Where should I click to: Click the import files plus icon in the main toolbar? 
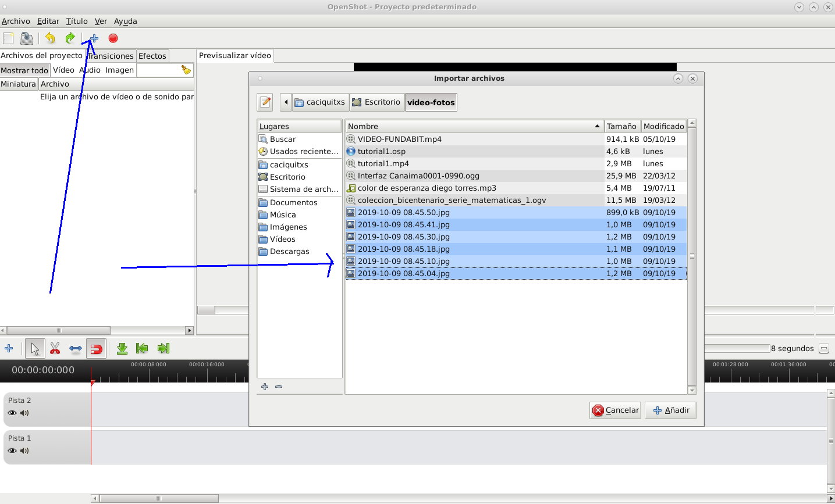click(x=94, y=38)
